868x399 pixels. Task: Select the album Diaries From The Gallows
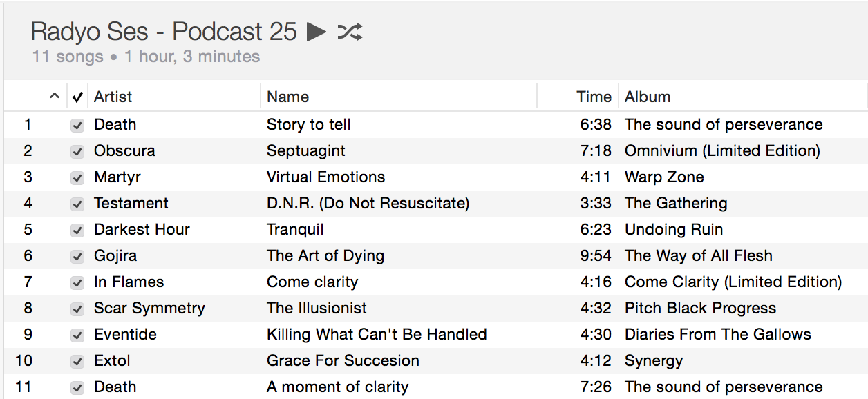pos(718,334)
